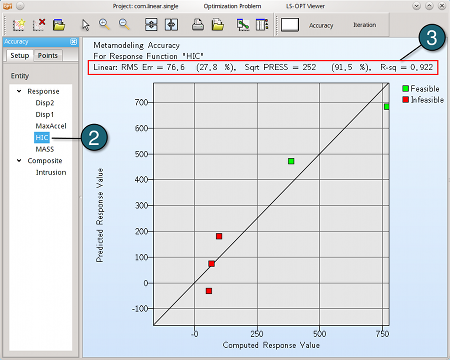Viewport: 450px width, 360px height.
Task: Click the 'Feasible' legend text
Action: click(x=425, y=89)
